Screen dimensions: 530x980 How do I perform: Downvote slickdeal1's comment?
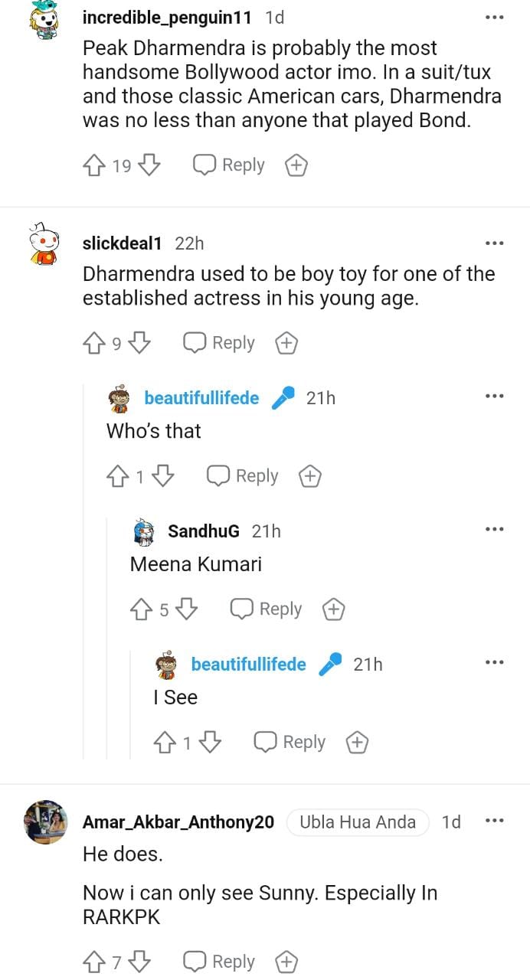[140, 343]
